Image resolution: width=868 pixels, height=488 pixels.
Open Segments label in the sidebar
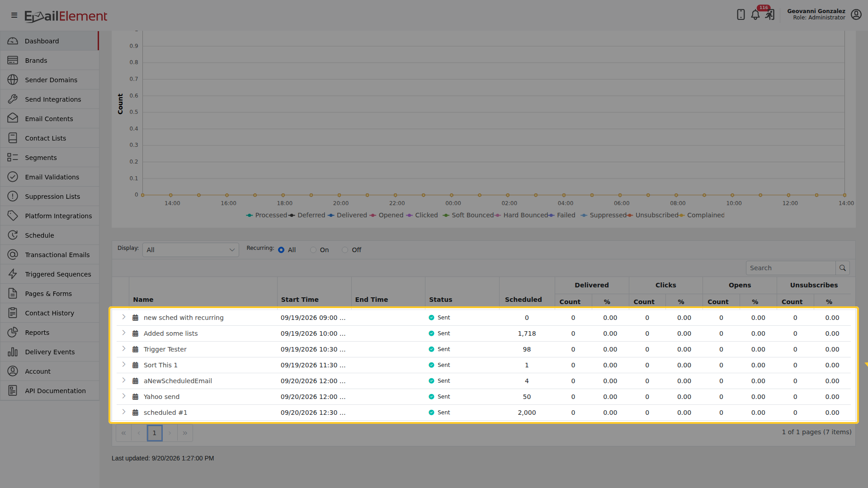pyautogui.click(x=41, y=158)
